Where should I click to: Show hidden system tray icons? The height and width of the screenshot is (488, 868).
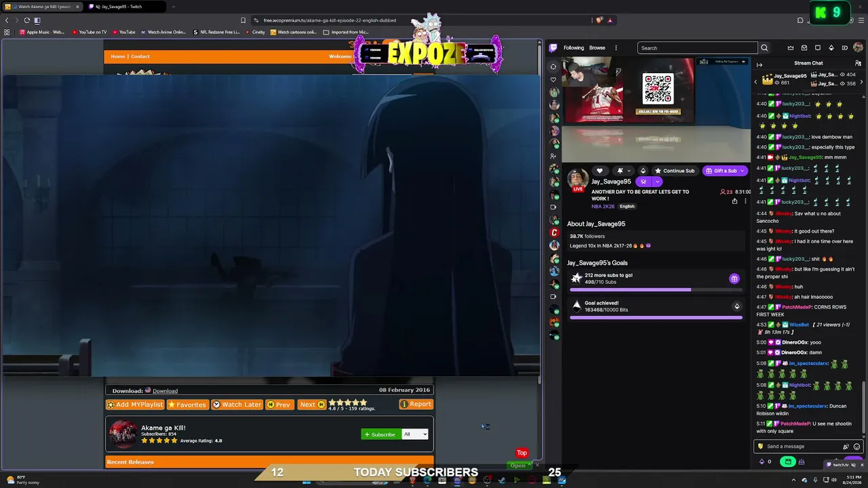tap(794, 481)
